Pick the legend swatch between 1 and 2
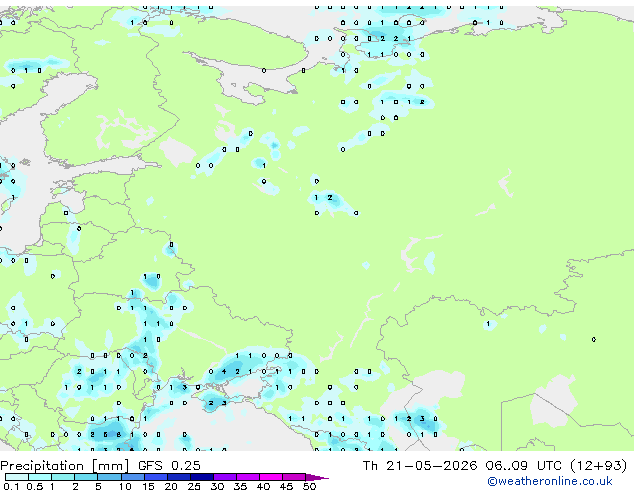 pos(63,477)
